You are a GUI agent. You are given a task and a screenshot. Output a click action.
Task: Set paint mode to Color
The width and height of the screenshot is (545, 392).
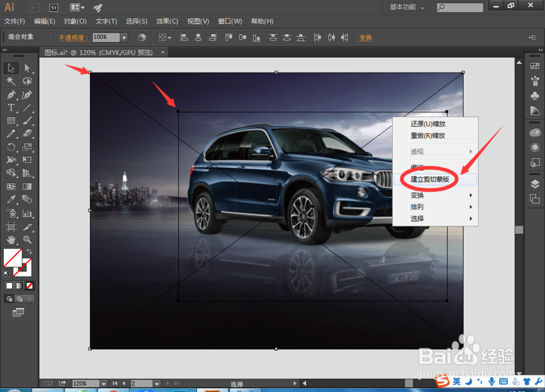point(9,286)
